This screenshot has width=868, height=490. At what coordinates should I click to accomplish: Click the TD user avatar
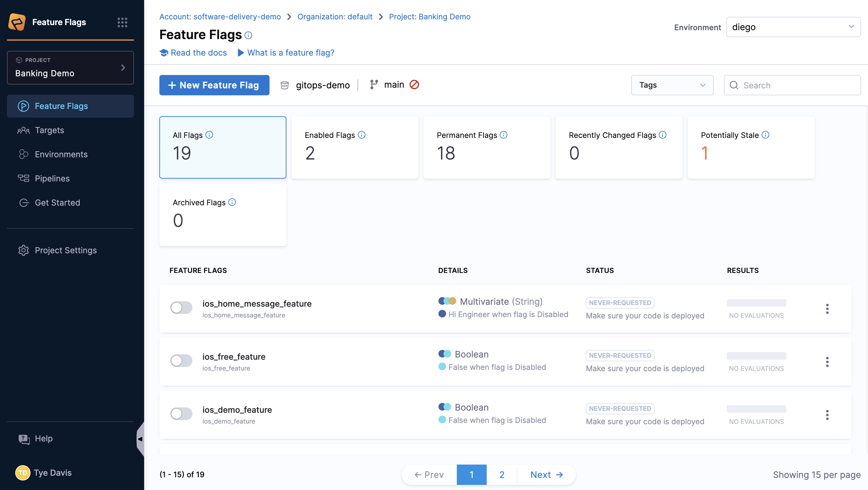pos(23,473)
